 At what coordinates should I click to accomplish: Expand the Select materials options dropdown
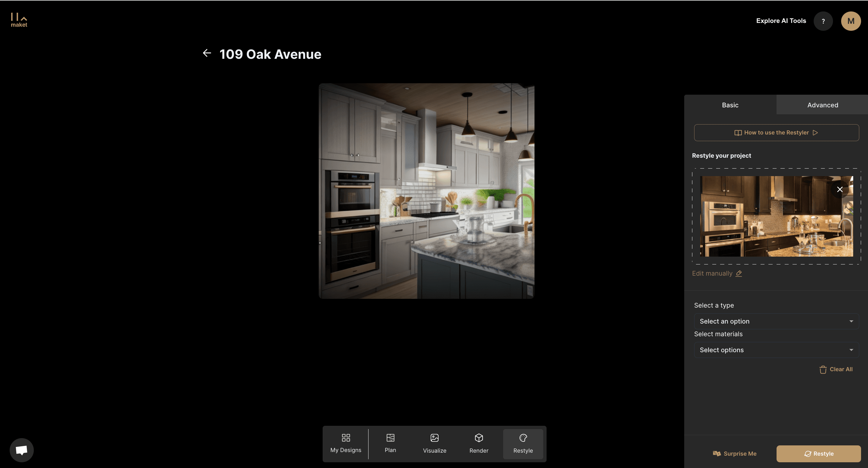pos(776,350)
